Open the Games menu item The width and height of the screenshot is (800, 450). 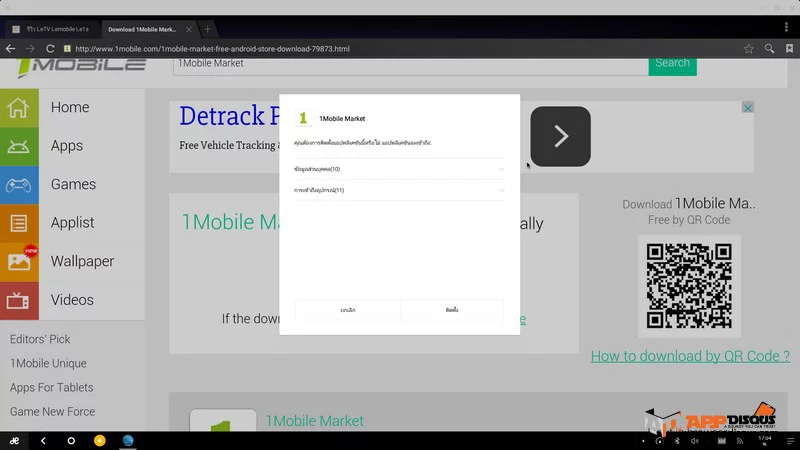click(x=73, y=184)
